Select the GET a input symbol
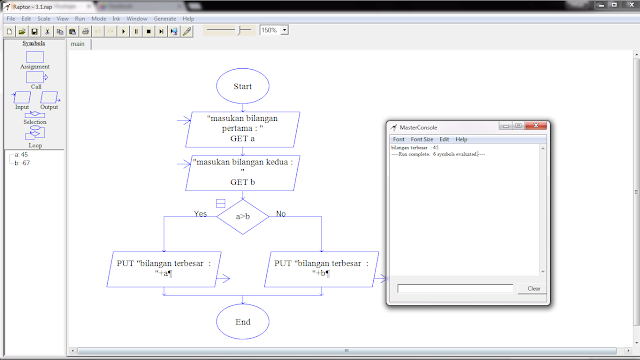This screenshot has height=360, width=640. tap(243, 129)
